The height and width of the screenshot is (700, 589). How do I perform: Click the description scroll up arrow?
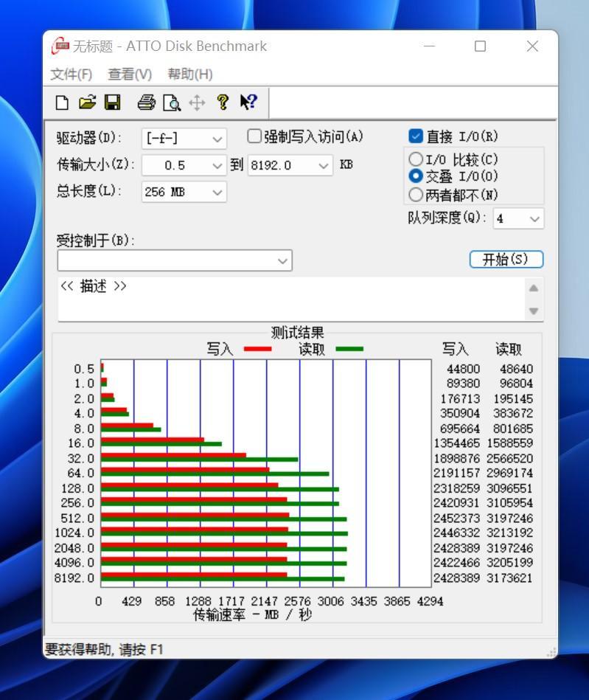pyautogui.click(x=534, y=288)
